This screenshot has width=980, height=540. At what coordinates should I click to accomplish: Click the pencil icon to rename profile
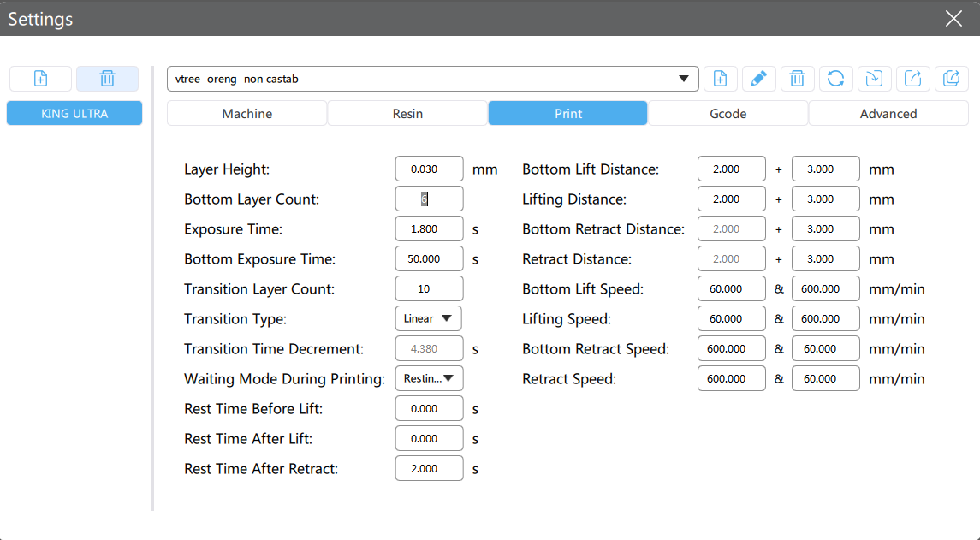(x=758, y=79)
